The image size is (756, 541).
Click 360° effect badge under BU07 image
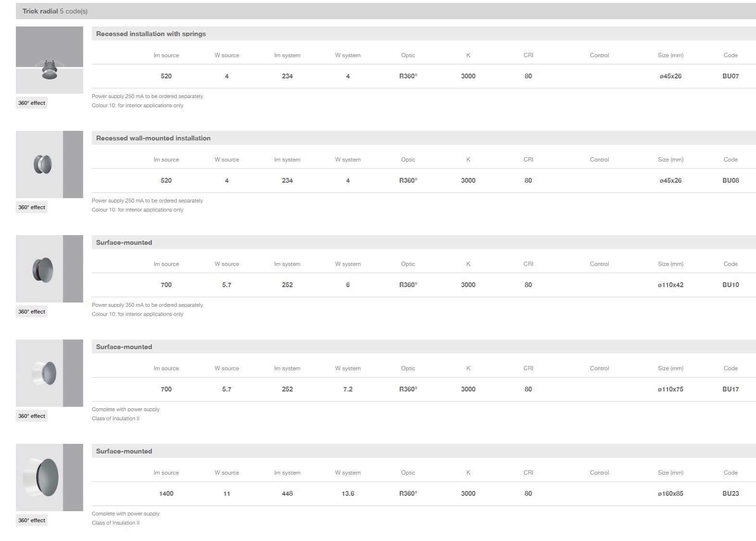pos(32,103)
